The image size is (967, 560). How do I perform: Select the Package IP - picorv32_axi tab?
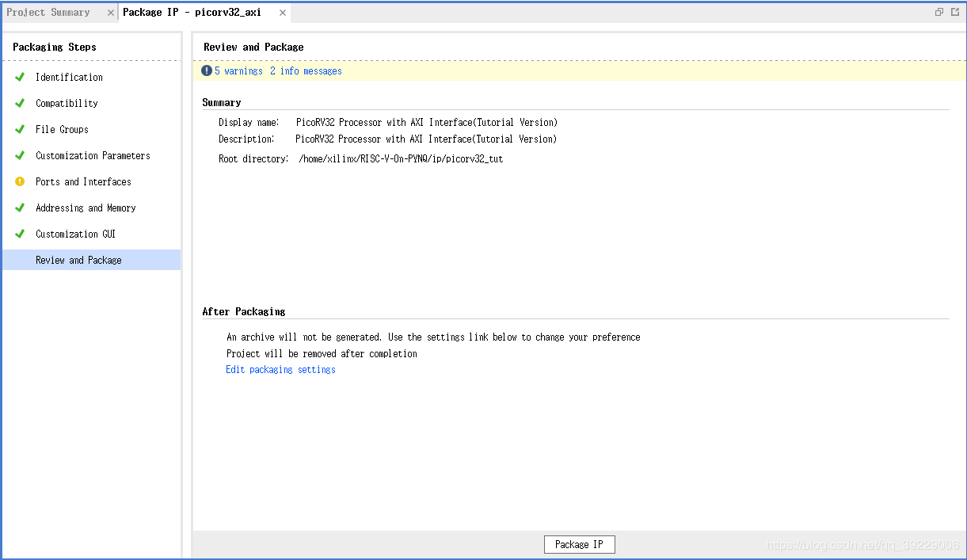[192, 13]
